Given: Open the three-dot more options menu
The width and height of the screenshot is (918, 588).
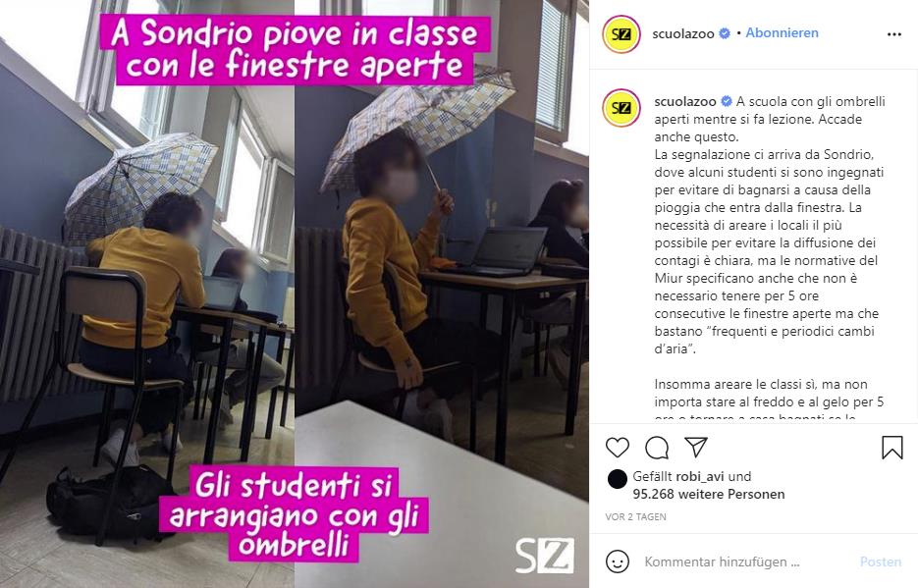Looking at the screenshot, I should [894, 34].
